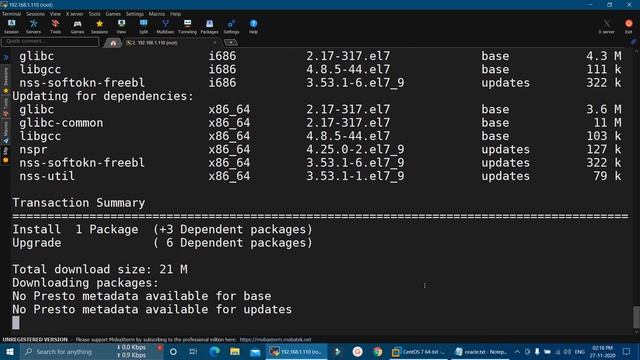Open the Macros side panel tab
This screenshot has width=640, height=360.
click(x=6, y=132)
